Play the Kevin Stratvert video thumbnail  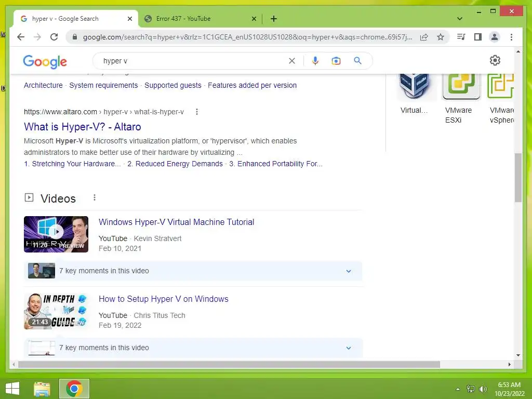56,234
